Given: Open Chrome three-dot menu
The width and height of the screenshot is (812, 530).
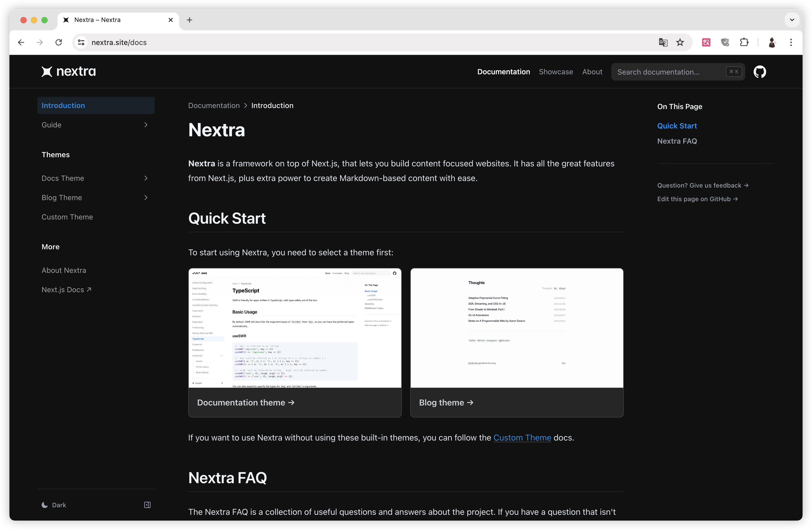Looking at the screenshot, I should pyautogui.click(x=791, y=42).
